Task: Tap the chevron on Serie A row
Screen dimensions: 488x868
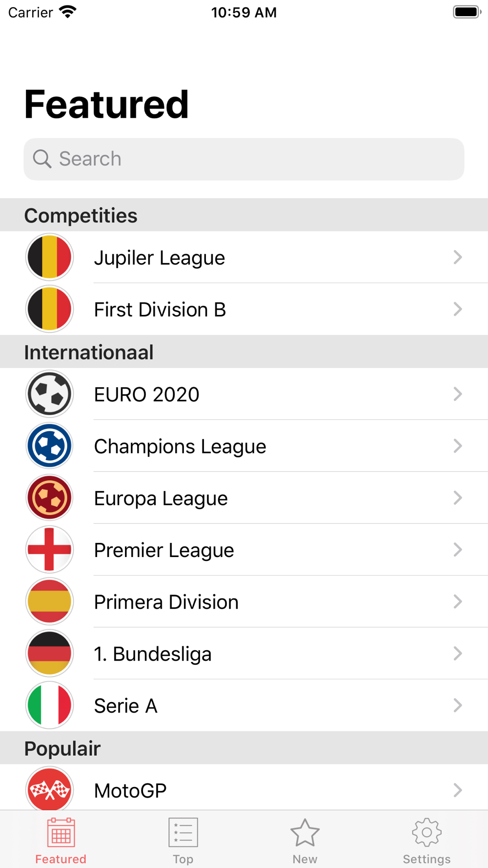Action: point(457,705)
